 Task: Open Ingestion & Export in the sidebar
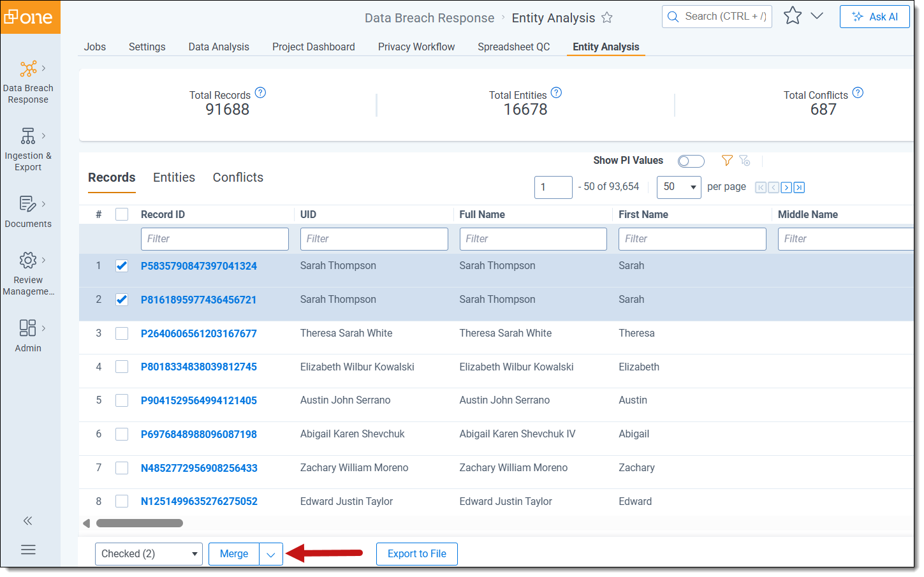[x=28, y=136]
